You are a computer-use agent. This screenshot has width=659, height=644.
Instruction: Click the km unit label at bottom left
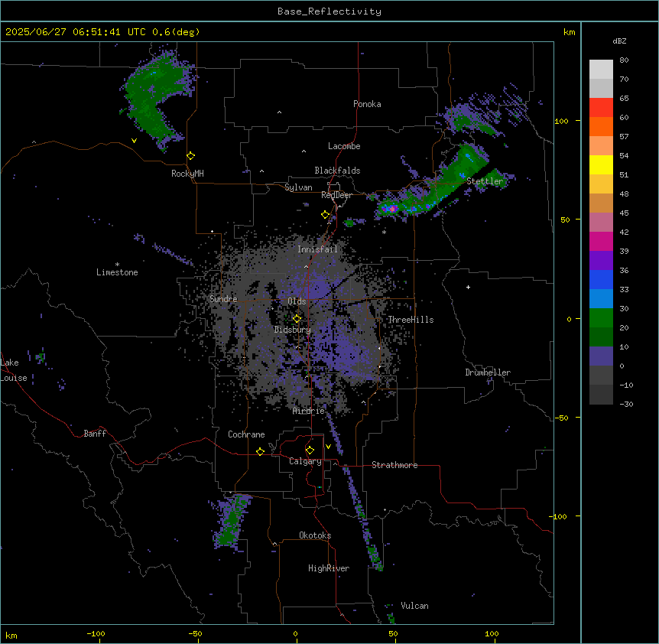pos(11,636)
